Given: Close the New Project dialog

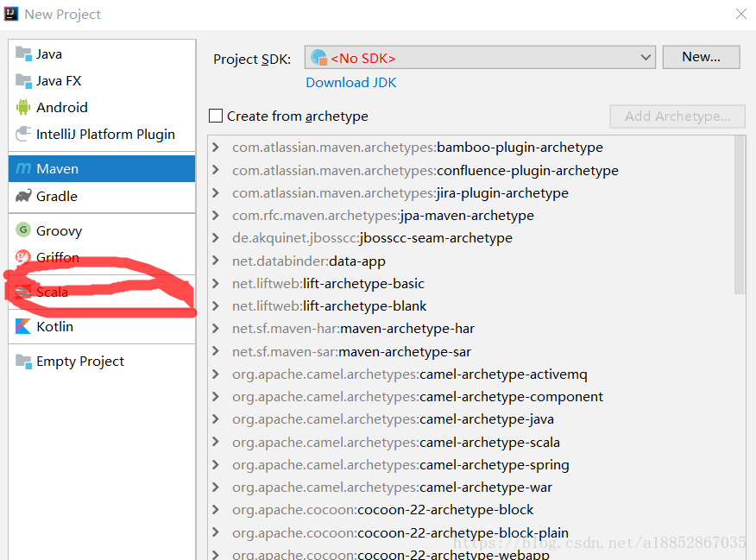Looking at the screenshot, I should pos(741,14).
